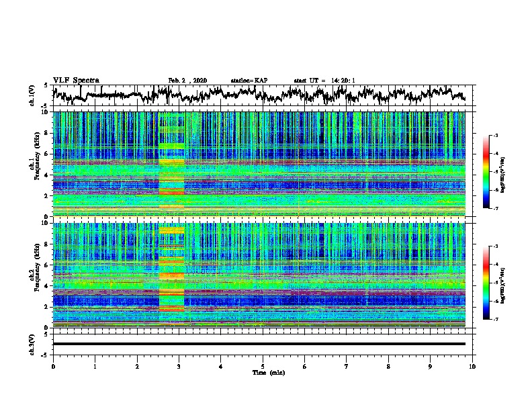Click the "VLF Spectra" plot title
This screenshot has height=411, width=532.
point(76,81)
